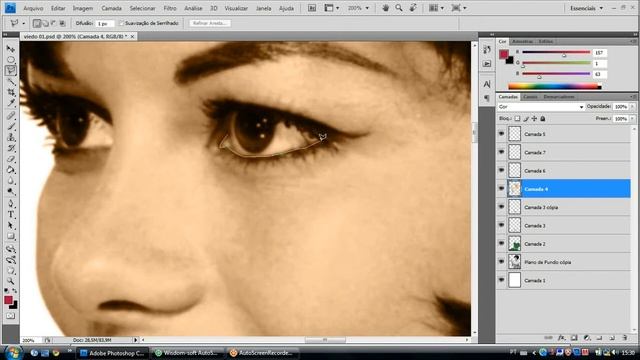Screen dimensions: 640x360
Task: Select the Type tool
Action: (11, 215)
